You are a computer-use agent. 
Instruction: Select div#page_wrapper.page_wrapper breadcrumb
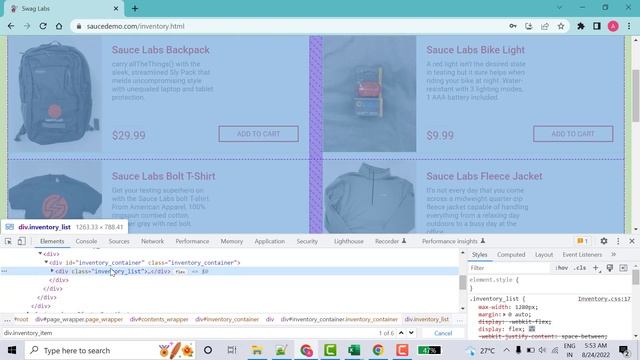point(79,319)
